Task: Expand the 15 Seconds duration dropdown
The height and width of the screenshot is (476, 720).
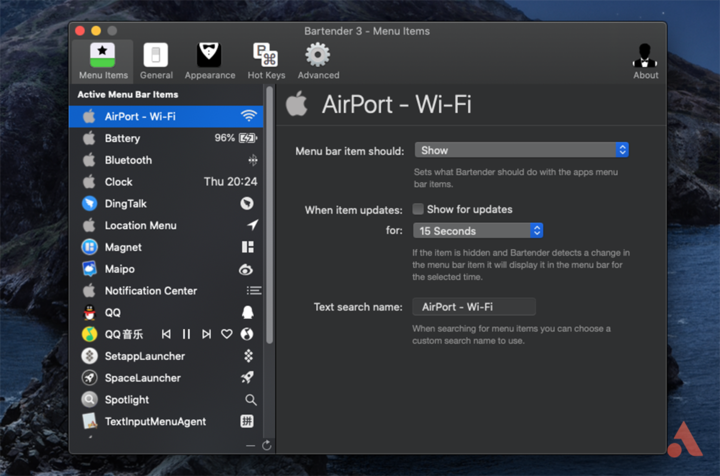Action: [x=478, y=231]
